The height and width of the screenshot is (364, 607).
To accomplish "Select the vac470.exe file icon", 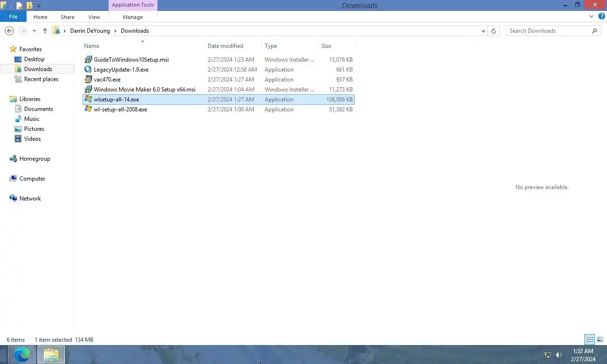I will pyautogui.click(x=88, y=80).
